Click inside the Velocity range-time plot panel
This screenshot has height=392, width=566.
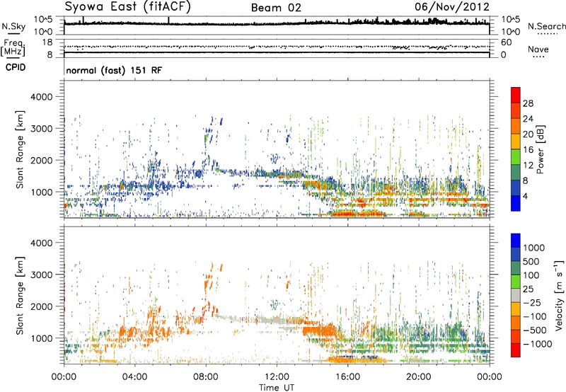(277, 295)
